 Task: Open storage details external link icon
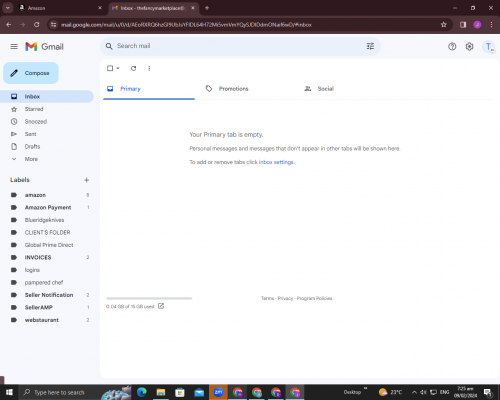(161, 306)
